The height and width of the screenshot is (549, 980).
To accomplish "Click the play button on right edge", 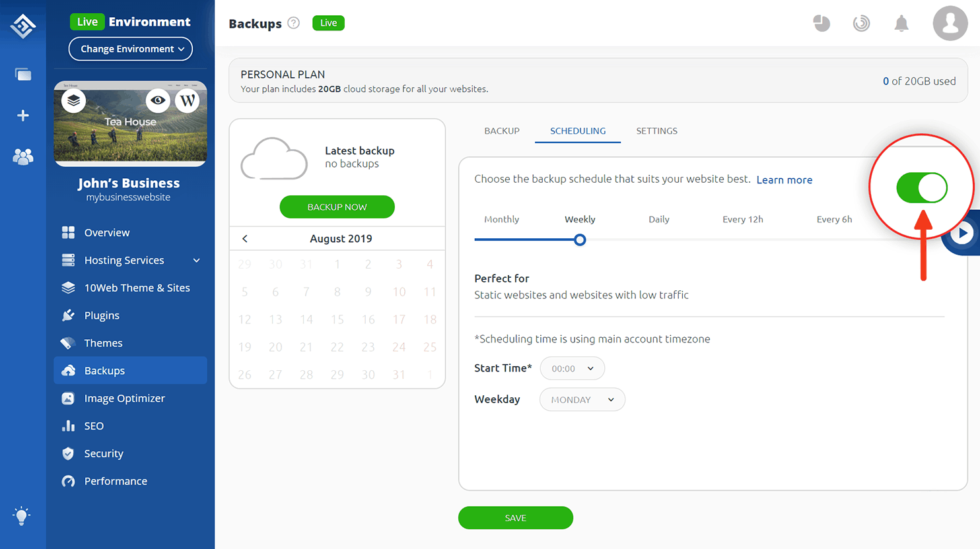I will tap(963, 233).
